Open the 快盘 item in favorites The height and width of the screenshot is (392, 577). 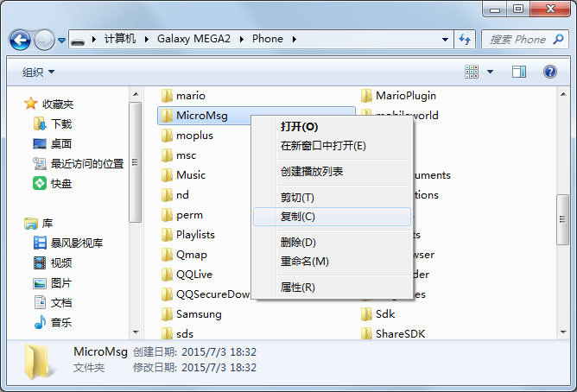pyautogui.click(x=60, y=183)
